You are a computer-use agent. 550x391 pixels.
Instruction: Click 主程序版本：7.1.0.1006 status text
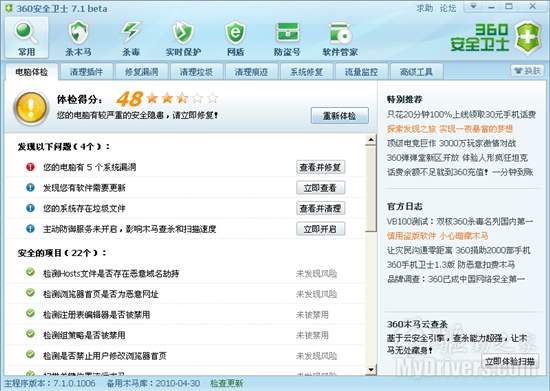point(50,383)
